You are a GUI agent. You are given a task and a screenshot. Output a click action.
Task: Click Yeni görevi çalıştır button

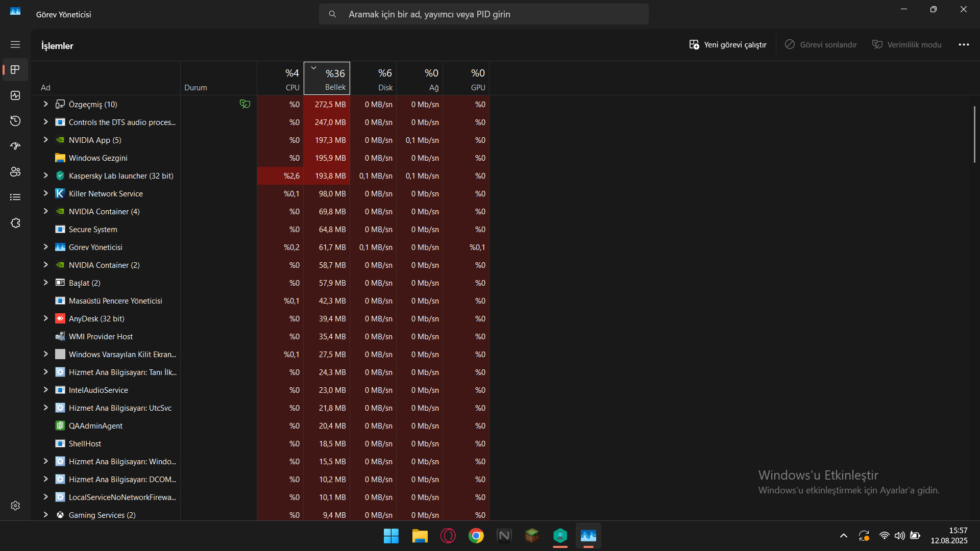728,45
